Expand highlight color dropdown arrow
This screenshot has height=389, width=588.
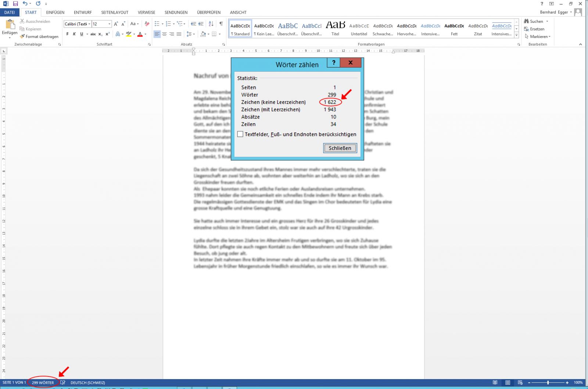[x=134, y=34]
